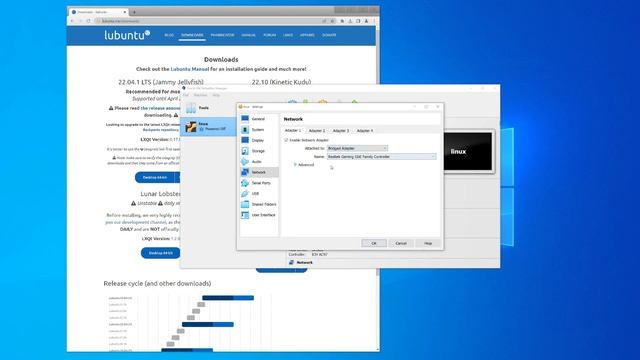Click browser back arrow button
Viewport: 640px width, 360px height.
pyautogui.click(x=72, y=21)
